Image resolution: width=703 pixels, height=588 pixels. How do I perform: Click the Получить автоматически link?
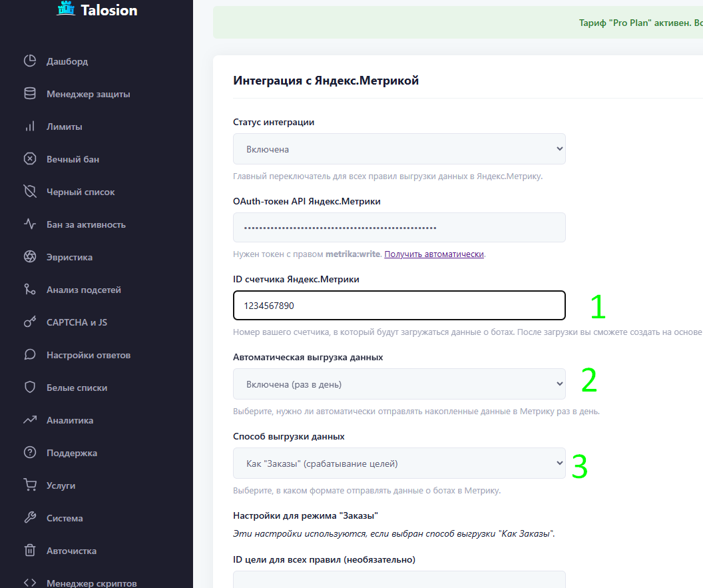pyautogui.click(x=433, y=254)
